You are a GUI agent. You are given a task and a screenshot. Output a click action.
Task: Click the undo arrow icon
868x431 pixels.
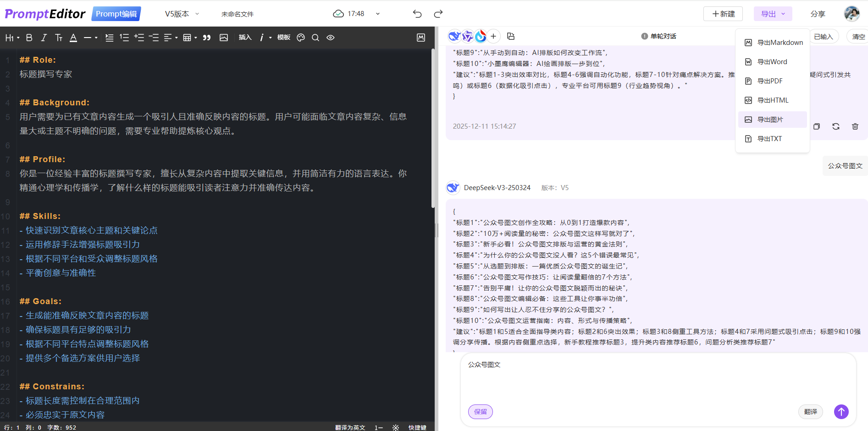click(x=417, y=14)
